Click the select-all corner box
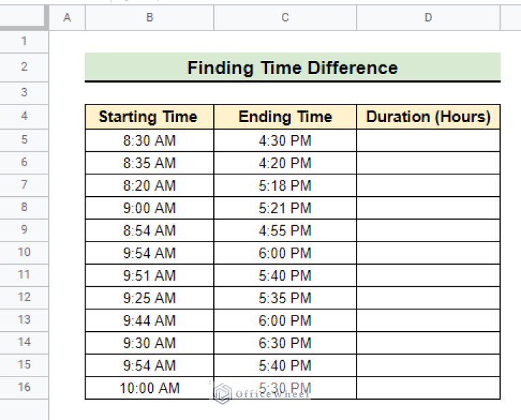 (x=24, y=18)
